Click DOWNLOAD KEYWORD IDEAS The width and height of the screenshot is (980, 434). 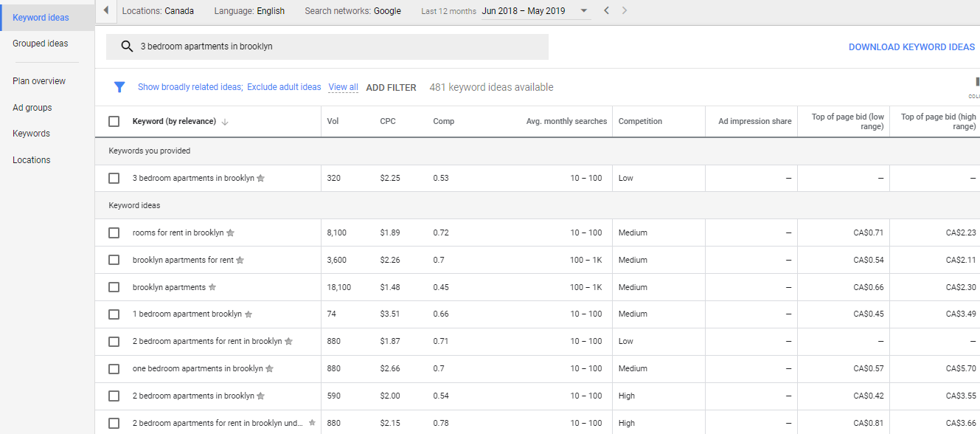(x=911, y=47)
